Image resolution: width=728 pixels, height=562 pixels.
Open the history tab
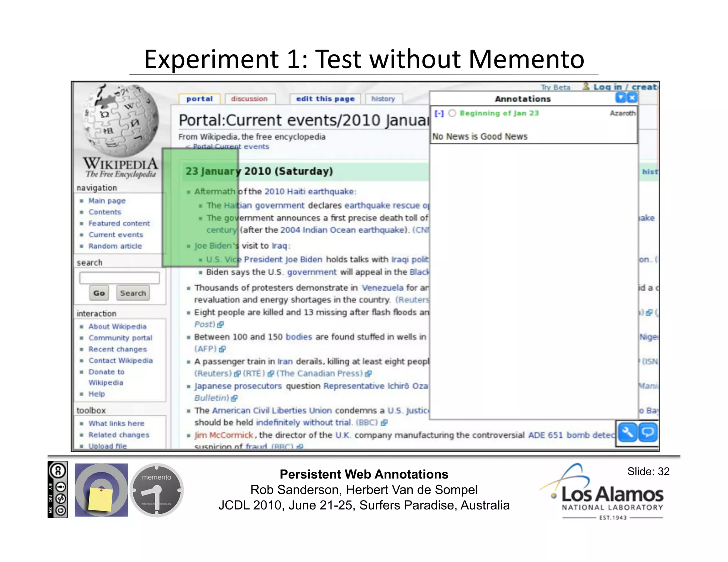pos(383,99)
